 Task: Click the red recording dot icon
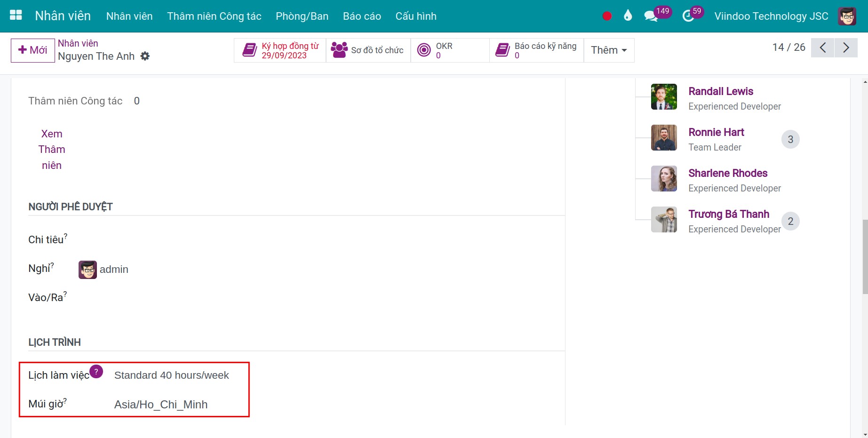[x=607, y=16]
